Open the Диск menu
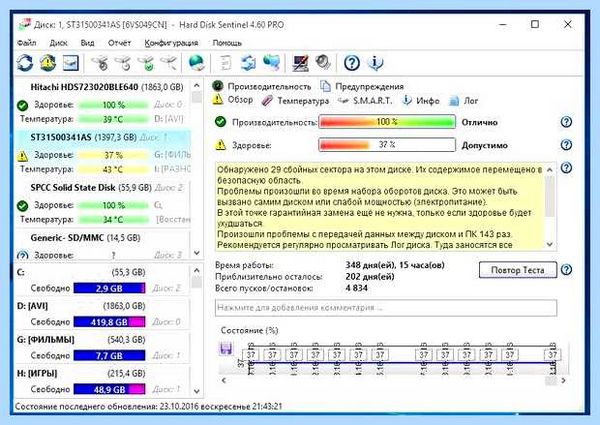 click(59, 43)
